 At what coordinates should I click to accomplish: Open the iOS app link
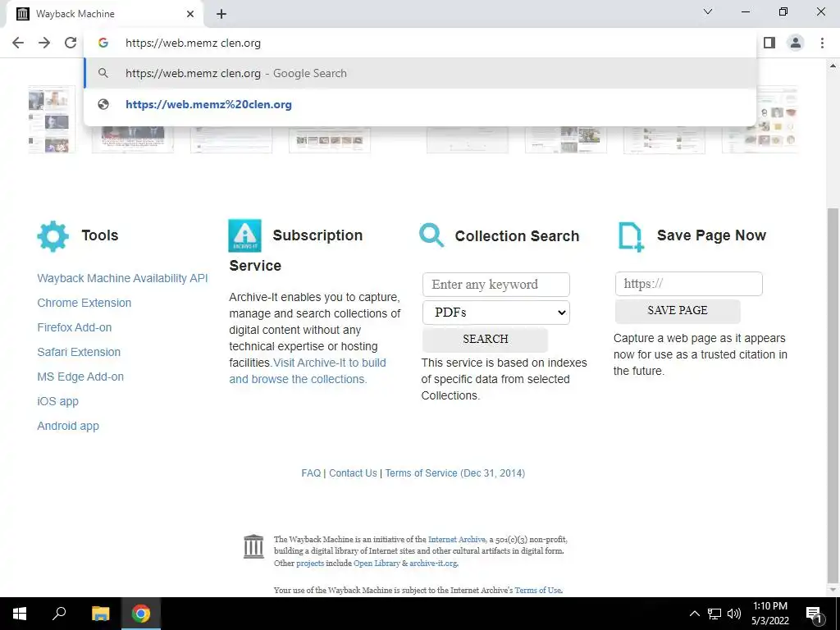point(58,401)
